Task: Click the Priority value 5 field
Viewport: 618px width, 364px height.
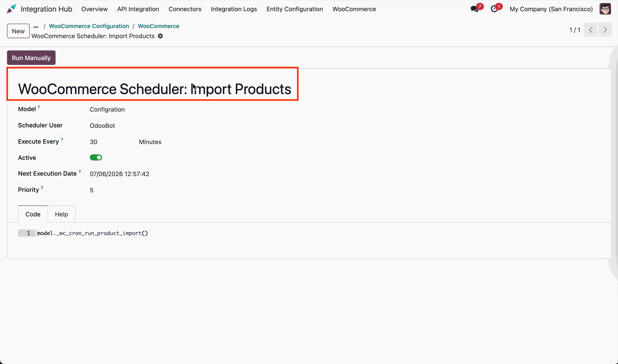Action: (92, 190)
